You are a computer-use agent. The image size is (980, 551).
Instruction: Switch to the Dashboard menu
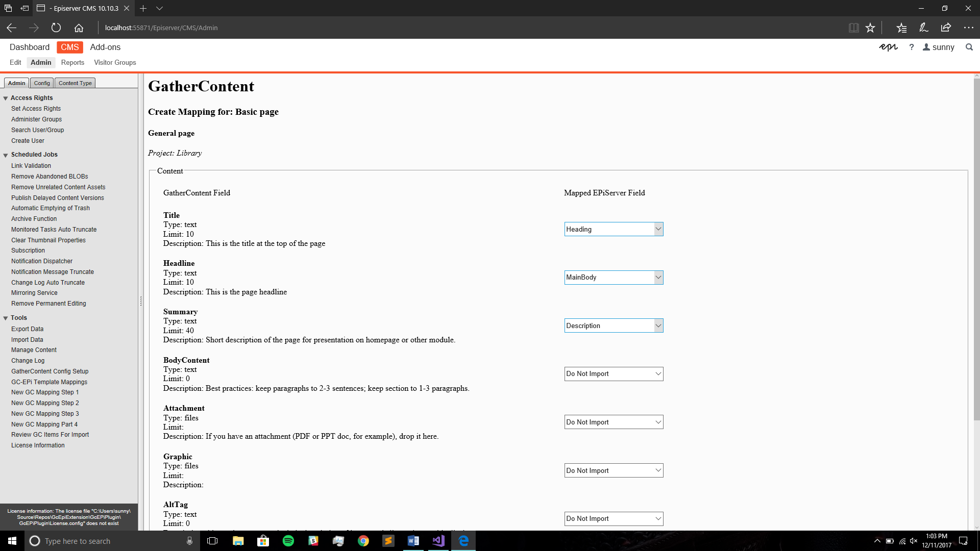[x=30, y=47]
